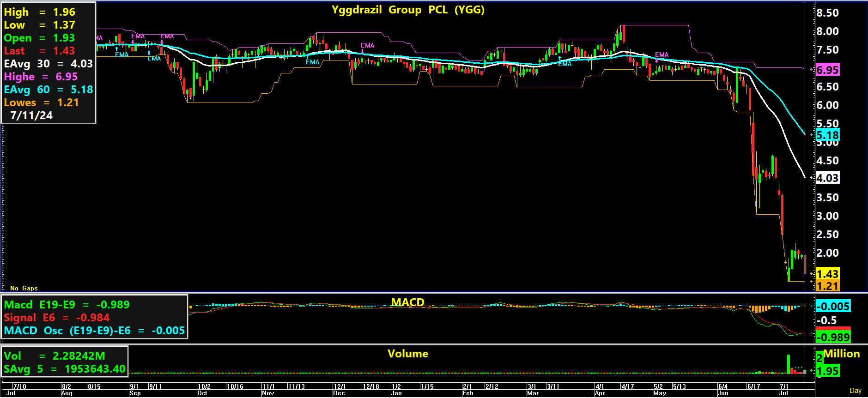Click the 6/17 date marker

[753, 386]
